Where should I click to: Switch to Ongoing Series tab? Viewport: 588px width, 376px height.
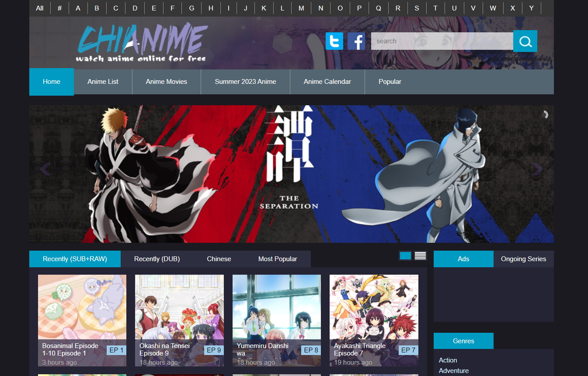coord(524,259)
